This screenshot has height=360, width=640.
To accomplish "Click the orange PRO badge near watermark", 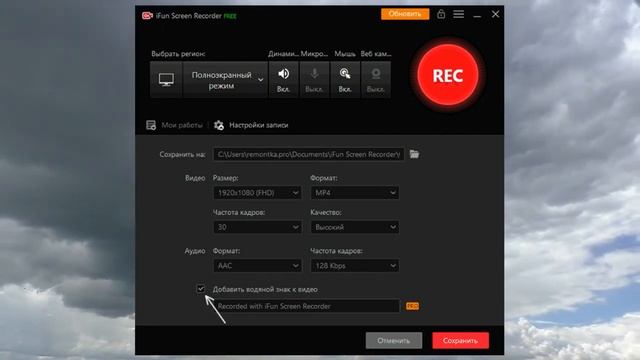I will pyautogui.click(x=412, y=306).
